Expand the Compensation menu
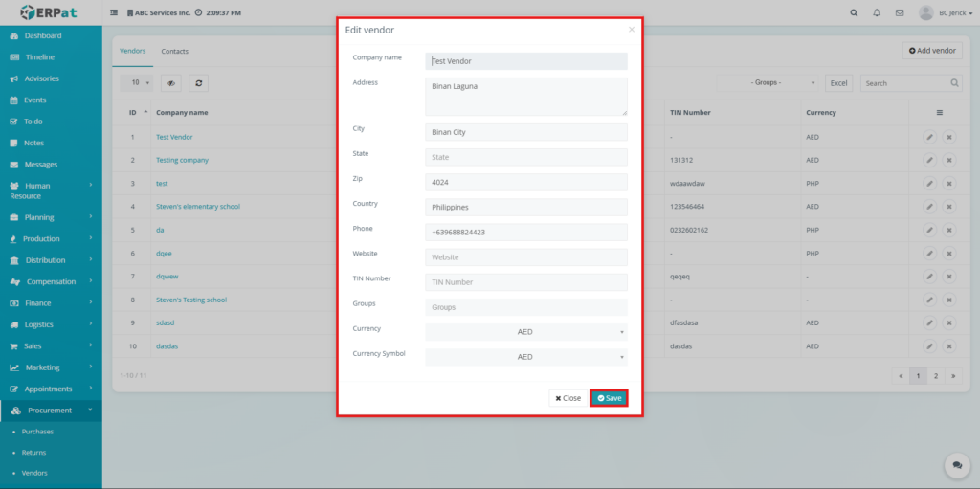 (51, 282)
